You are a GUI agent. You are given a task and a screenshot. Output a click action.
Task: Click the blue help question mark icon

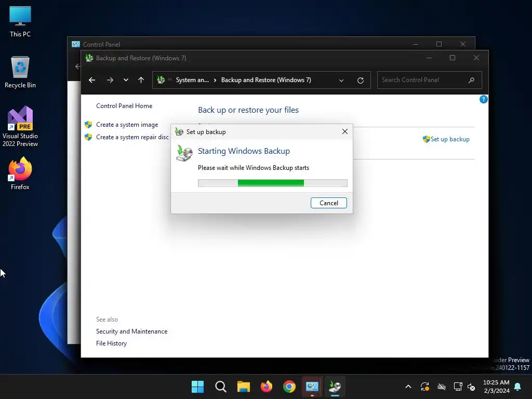pos(484,99)
